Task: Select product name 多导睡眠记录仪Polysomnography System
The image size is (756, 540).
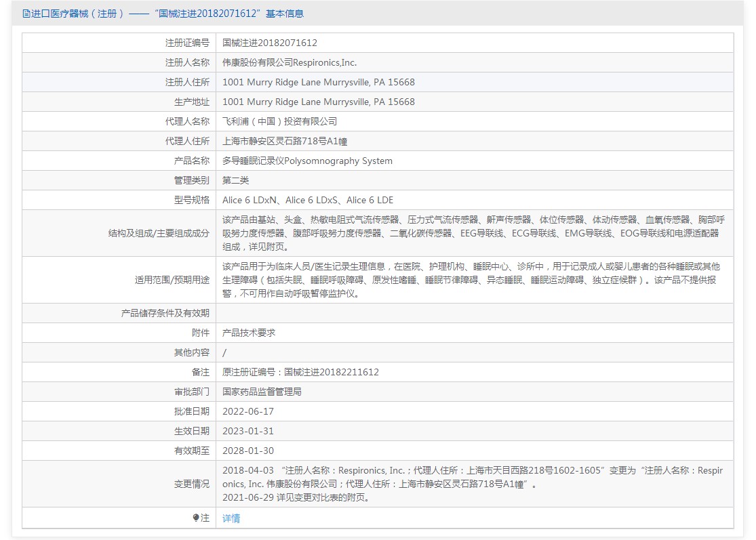Action: tap(307, 161)
